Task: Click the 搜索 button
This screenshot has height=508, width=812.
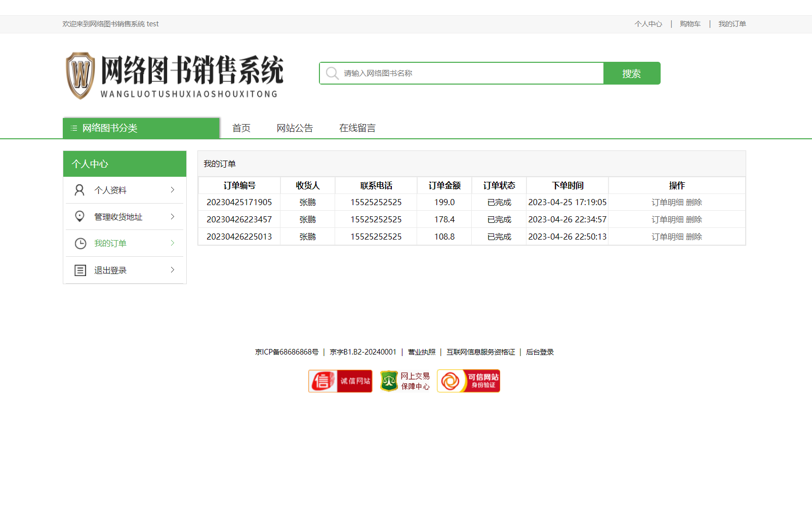Action: coord(631,73)
